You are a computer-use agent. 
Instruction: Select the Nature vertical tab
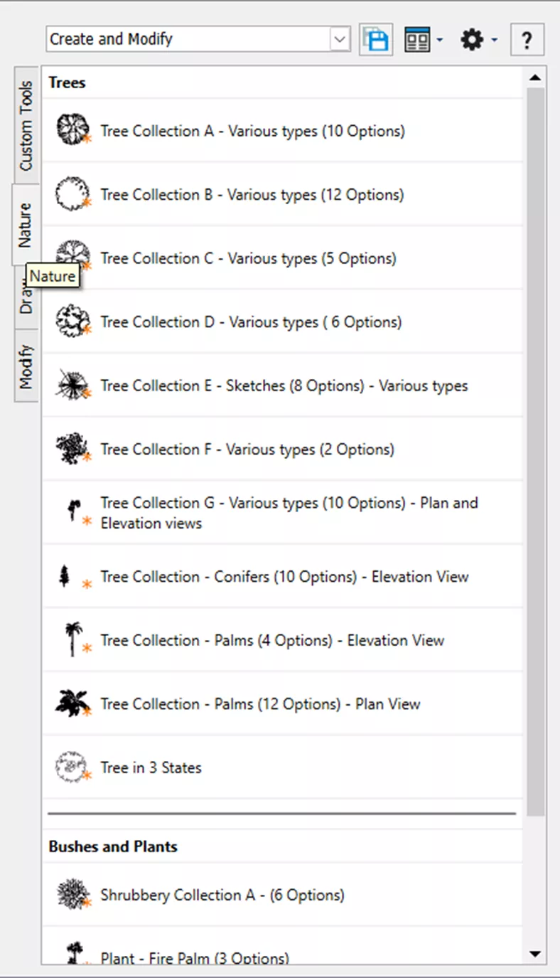pyautogui.click(x=26, y=225)
